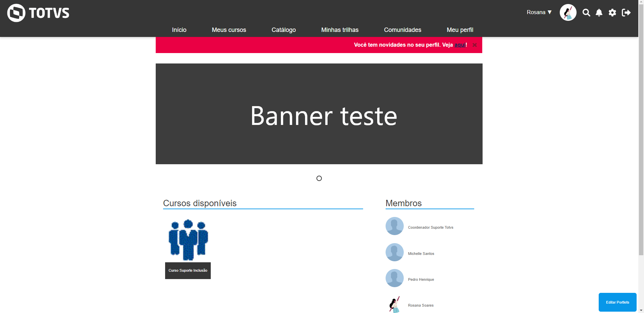Viewport: 644px width, 313px height.
Task: Open Curso Suporte Inclusão course thumbnail
Action: (x=188, y=240)
